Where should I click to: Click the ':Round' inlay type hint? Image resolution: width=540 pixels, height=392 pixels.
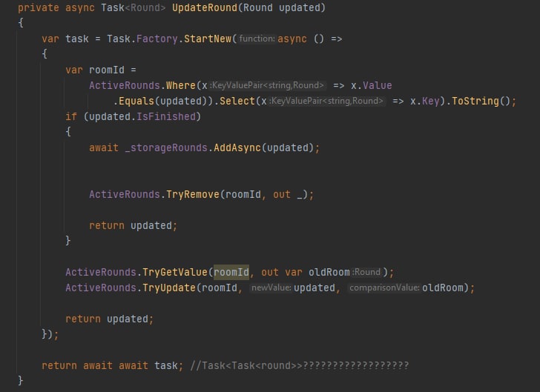366,272
